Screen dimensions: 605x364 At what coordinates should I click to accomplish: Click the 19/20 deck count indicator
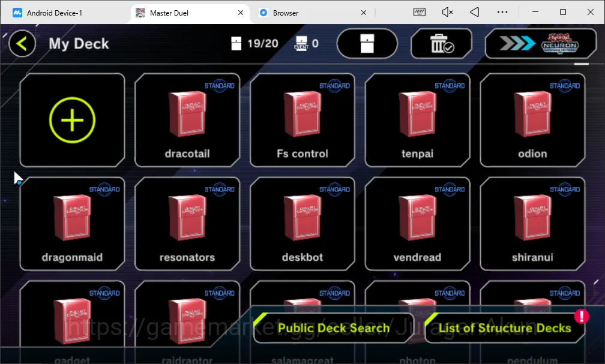254,44
